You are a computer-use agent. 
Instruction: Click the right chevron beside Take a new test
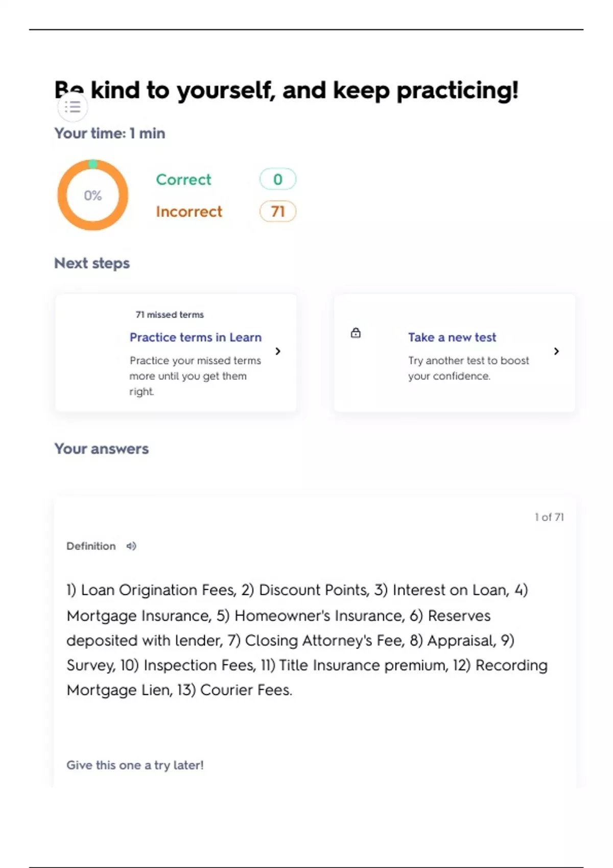[x=556, y=351]
